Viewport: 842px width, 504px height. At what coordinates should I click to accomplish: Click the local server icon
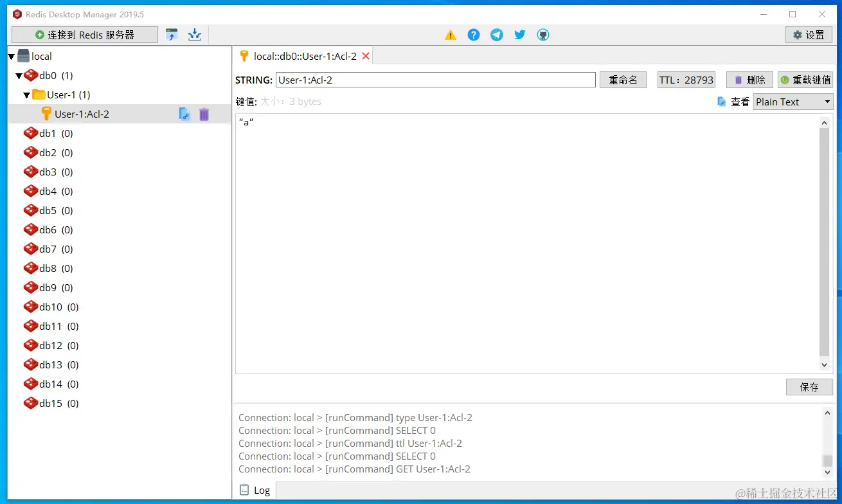point(23,56)
